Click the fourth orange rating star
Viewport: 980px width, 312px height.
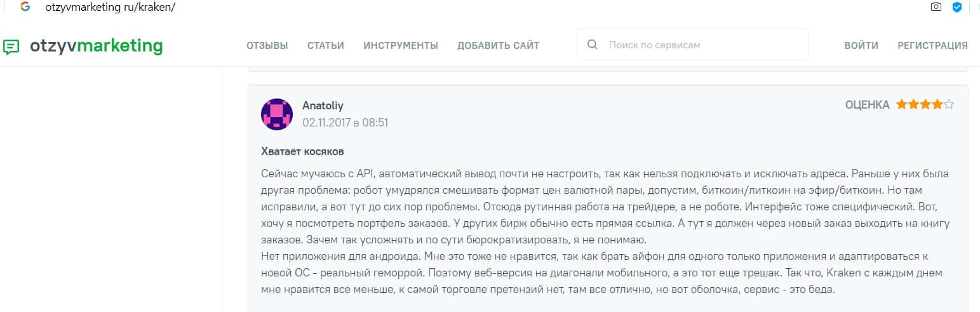tap(937, 104)
